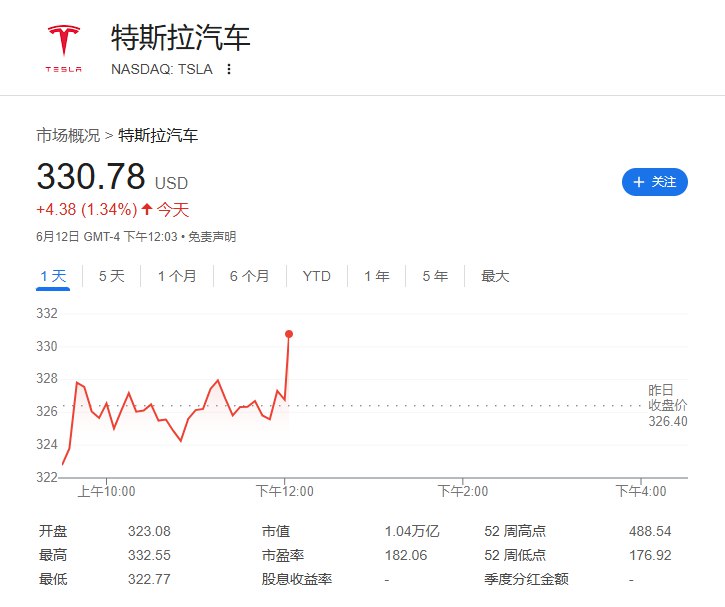Screen dimensions: 725x607
Task: Click the +4.38 (1.34%) change text
Action: pos(87,209)
